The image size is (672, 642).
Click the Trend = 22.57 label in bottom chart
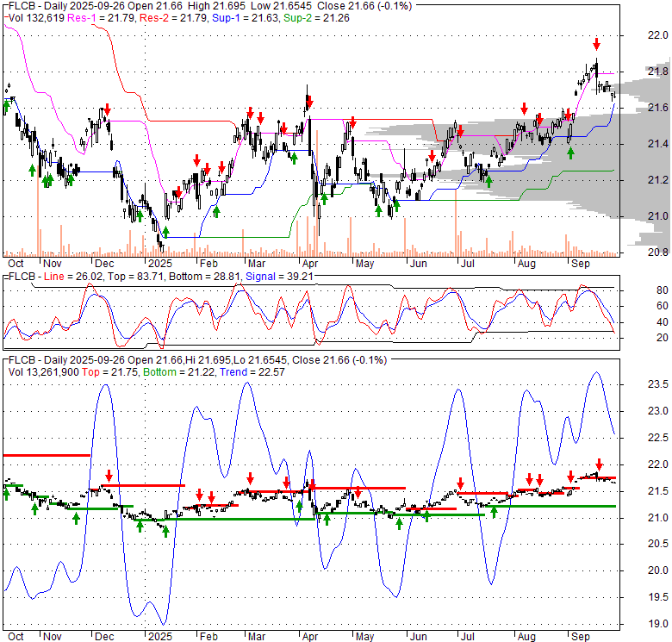pyautogui.click(x=252, y=372)
